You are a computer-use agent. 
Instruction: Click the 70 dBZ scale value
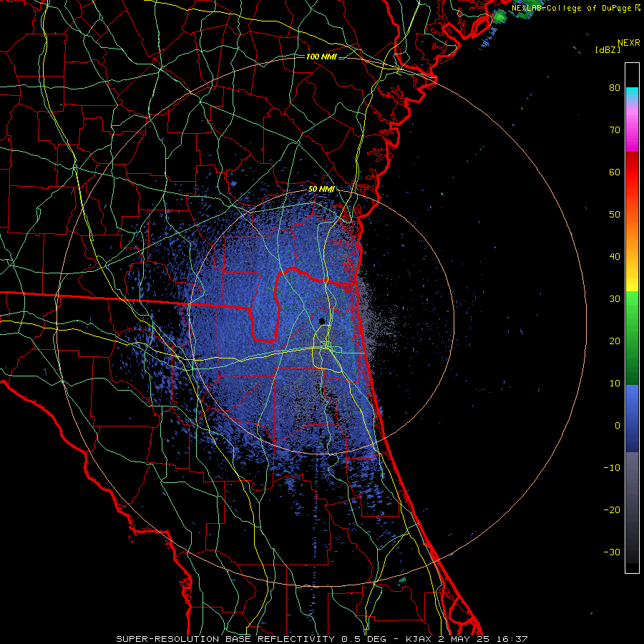[x=615, y=130]
